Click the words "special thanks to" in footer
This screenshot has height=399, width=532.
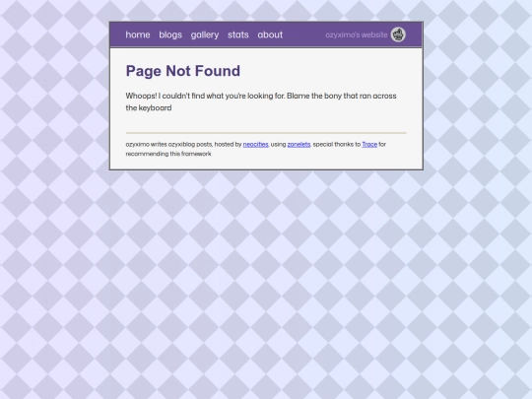tap(337, 144)
